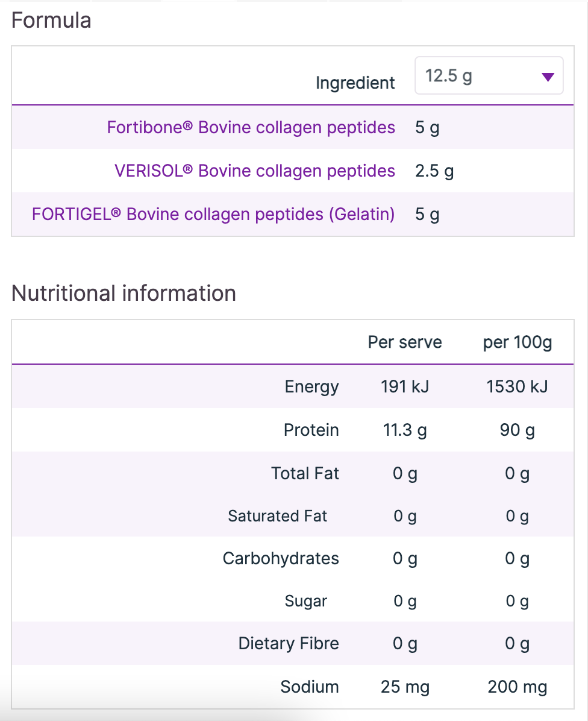
Task: Click the Total Fat row label
Action: point(305,473)
